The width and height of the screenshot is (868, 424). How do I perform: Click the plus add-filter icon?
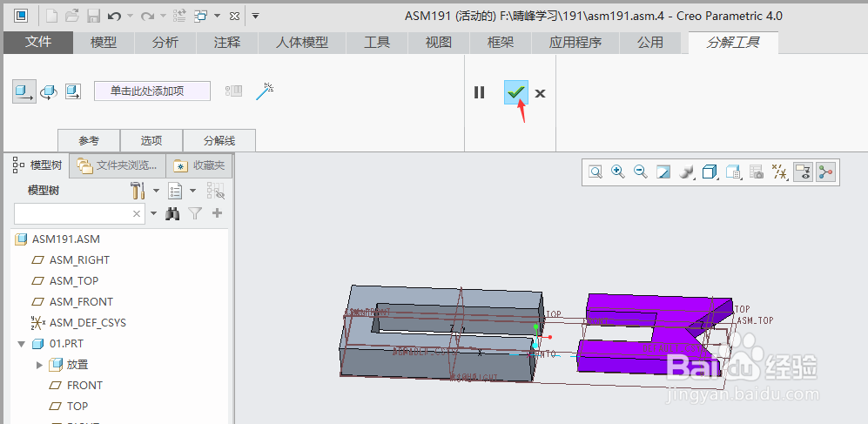tap(217, 213)
